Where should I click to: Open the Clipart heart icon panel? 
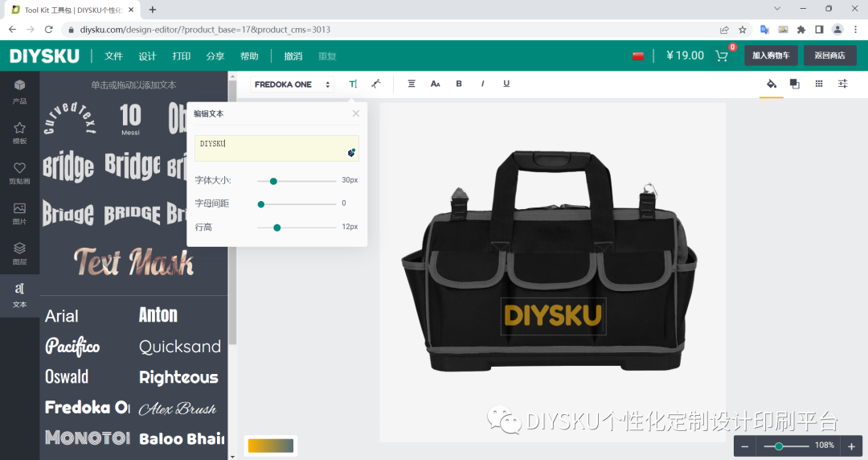pyautogui.click(x=19, y=173)
